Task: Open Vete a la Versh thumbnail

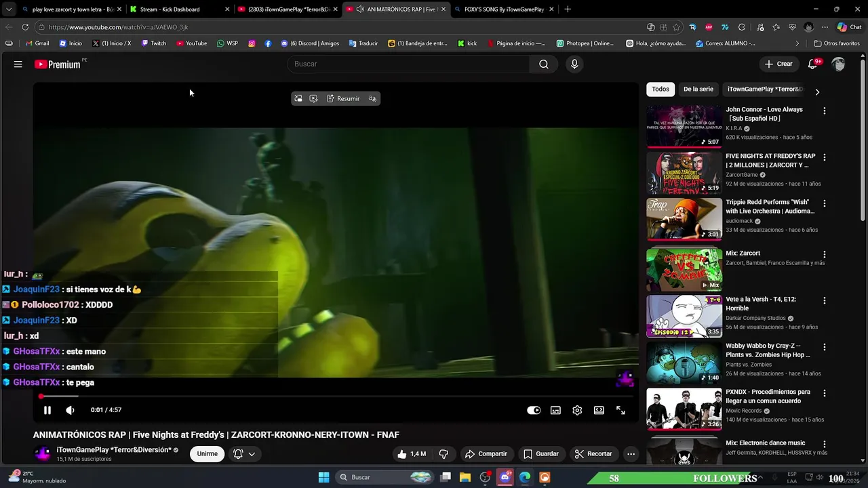Action: coord(684,316)
